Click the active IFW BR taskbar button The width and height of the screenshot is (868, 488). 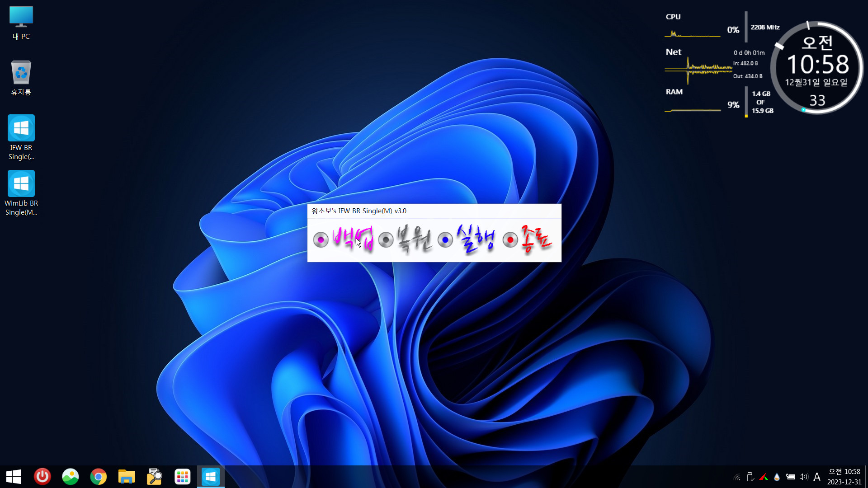[211, 477]
